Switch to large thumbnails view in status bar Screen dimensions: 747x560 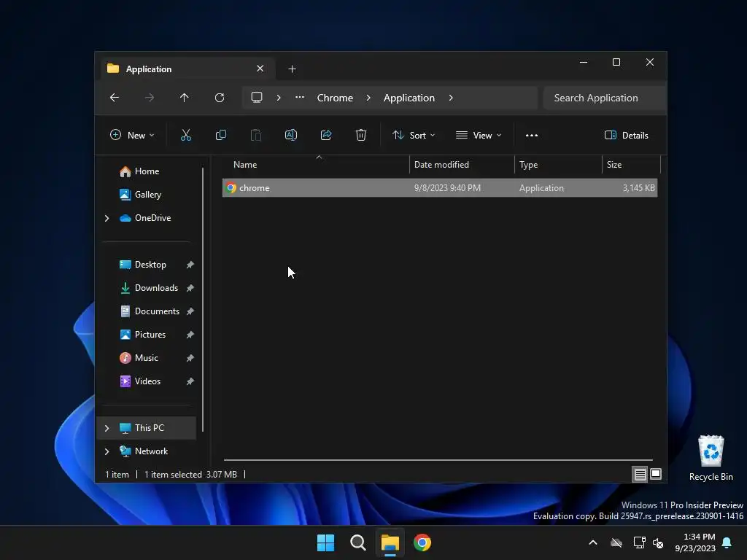pyautogui.click(x=656, y=474)
